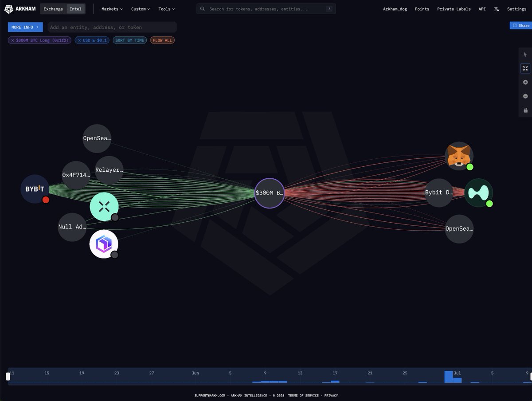
Task: Remove the USD ≥ $0.1 filter chip
Action: (79, 40)
